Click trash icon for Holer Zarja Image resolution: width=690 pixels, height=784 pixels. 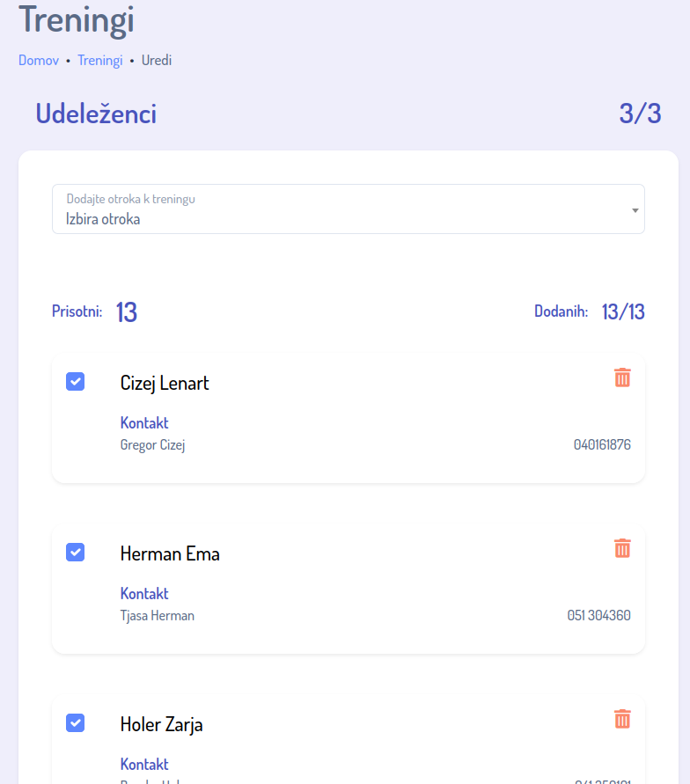[622, 719]
